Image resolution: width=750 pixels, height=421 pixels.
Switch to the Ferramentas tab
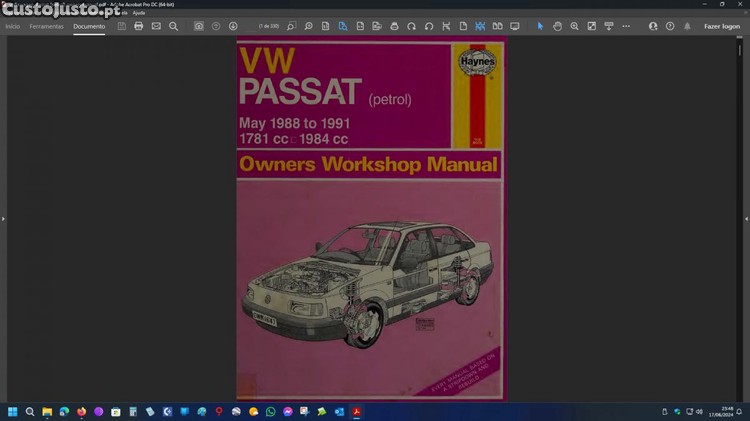(46, 26)
